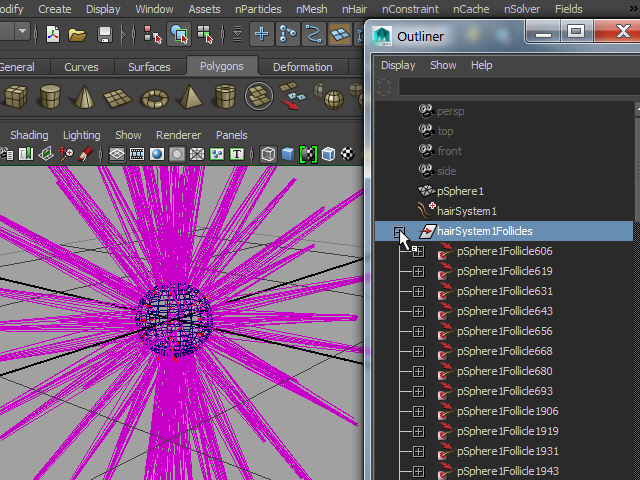Click the circled polygon plane shelf icon
The image size is (640, 480).
259,96
